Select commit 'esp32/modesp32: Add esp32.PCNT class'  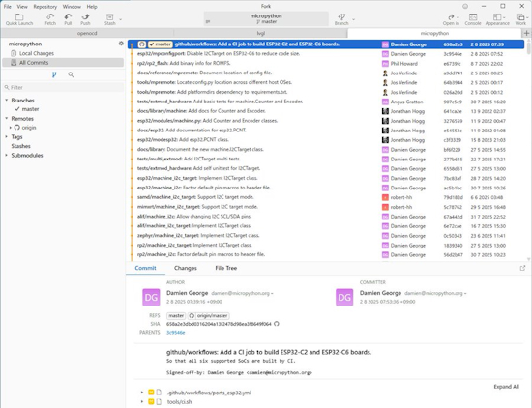point(326,140)
